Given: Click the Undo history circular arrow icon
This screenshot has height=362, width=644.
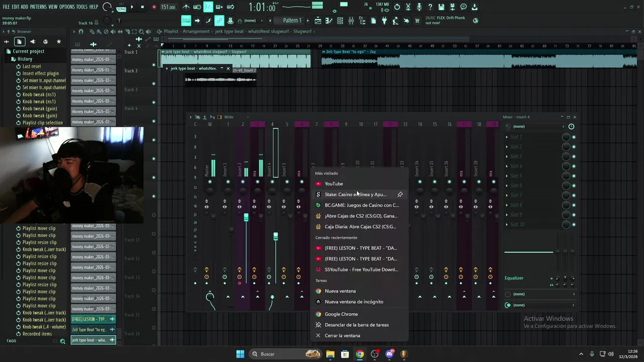Looking at the screenshot, I should pyautogui.click(x=397, y=7).
